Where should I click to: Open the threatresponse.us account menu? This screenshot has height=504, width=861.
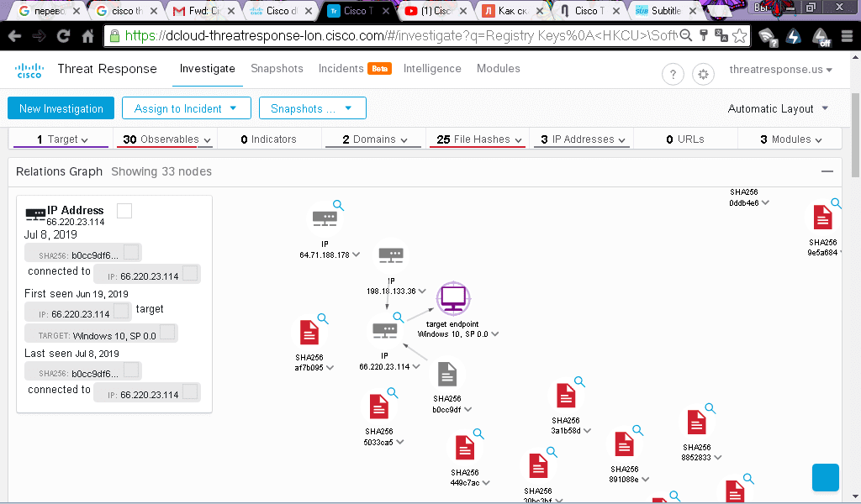(x=780, y=70)
